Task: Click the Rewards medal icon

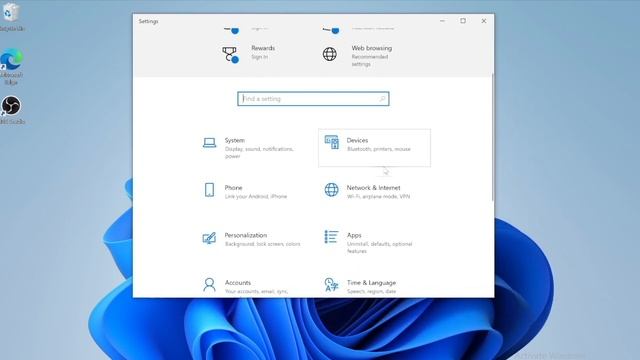Action: pyautogui.click(x=231, y=55)
